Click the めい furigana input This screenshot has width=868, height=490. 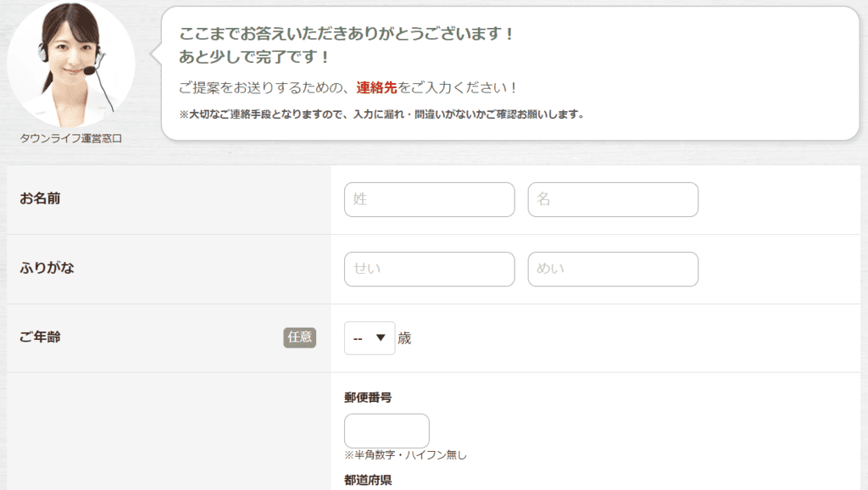(613, 270)
